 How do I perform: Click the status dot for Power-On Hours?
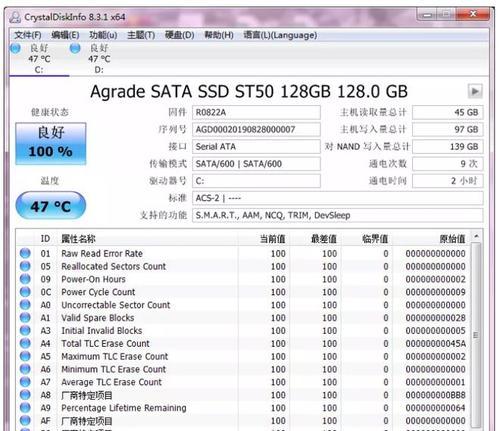tap(25, 279)
